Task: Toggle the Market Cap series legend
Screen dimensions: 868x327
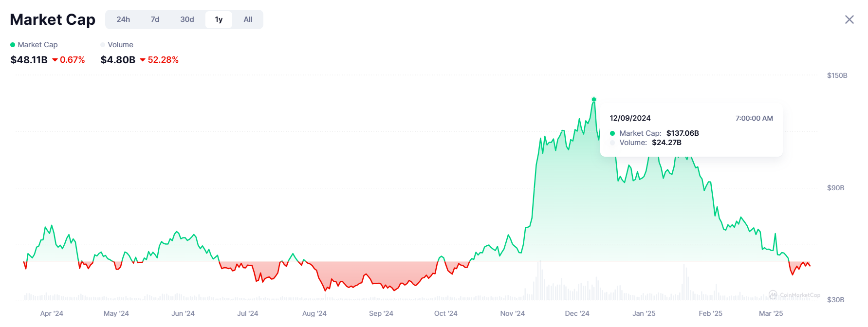Action: pyautogui.click(x=37, y=45)
